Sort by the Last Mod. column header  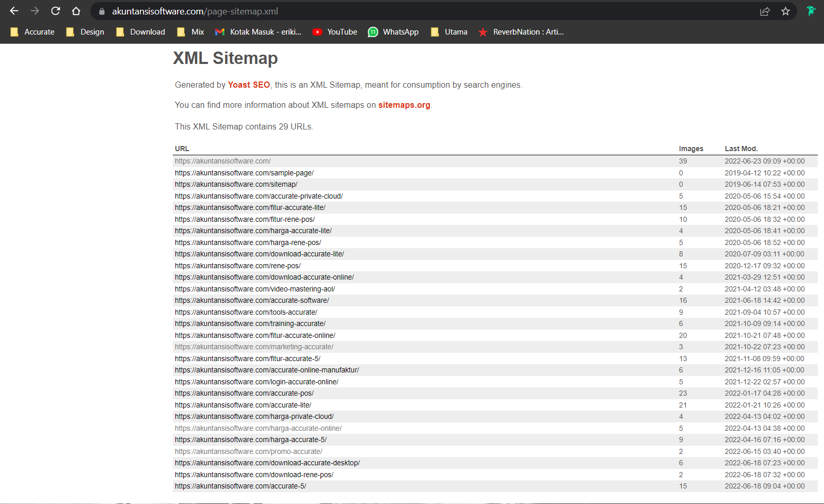[x=741, y=149]
